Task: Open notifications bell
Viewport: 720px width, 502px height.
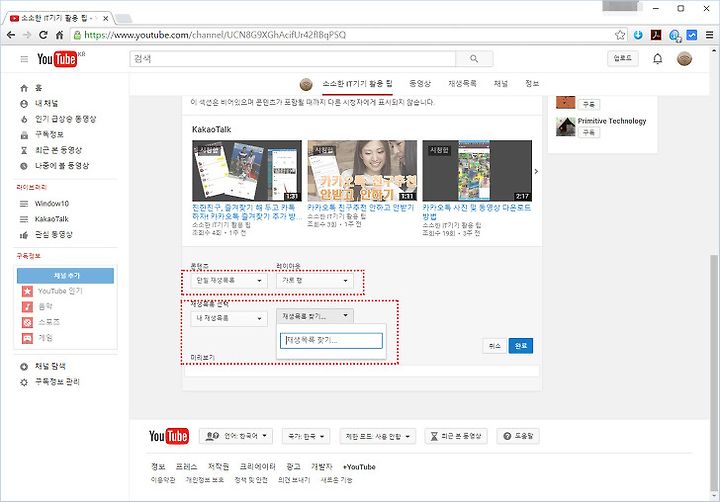Action: (x=658, y=59)
